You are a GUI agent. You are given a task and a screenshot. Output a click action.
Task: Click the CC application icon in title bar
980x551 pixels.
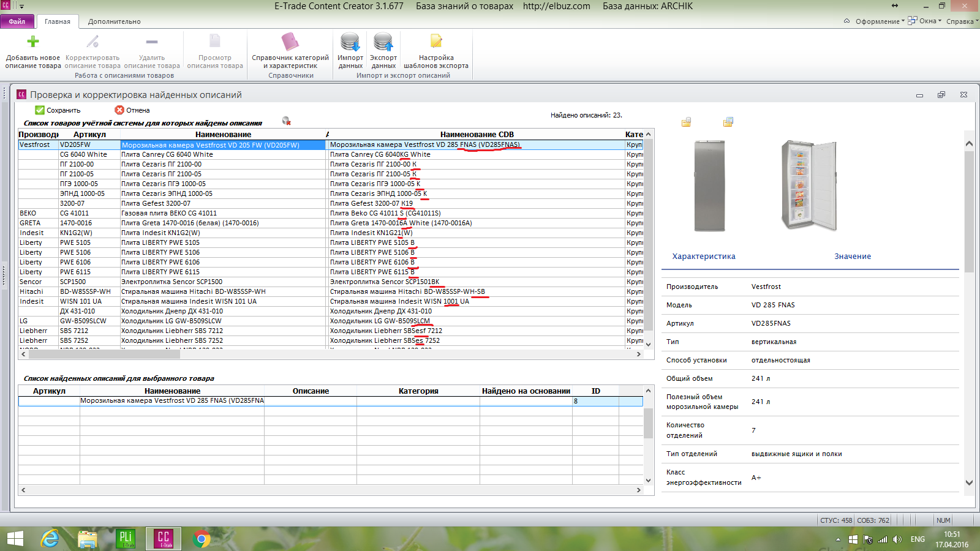tap(6, 6)
